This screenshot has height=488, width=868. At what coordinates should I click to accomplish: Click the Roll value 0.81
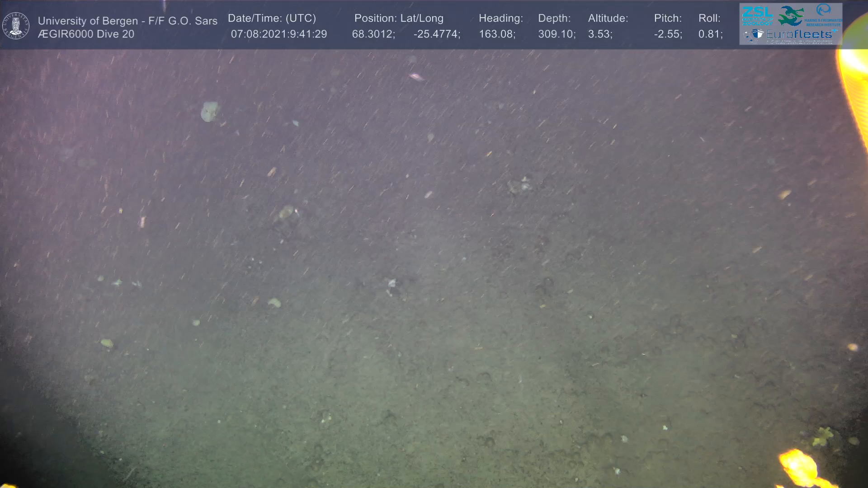tap(710, 34)
